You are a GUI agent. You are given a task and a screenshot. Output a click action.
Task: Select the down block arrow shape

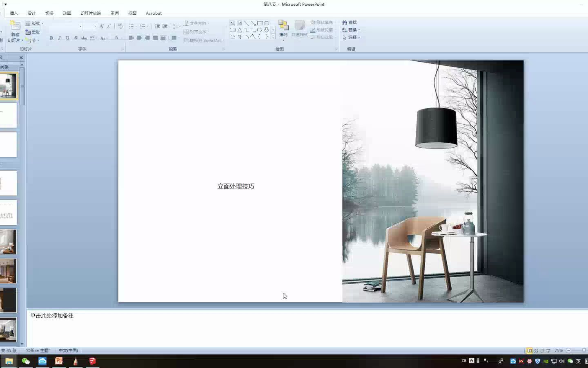click(267, 30)
